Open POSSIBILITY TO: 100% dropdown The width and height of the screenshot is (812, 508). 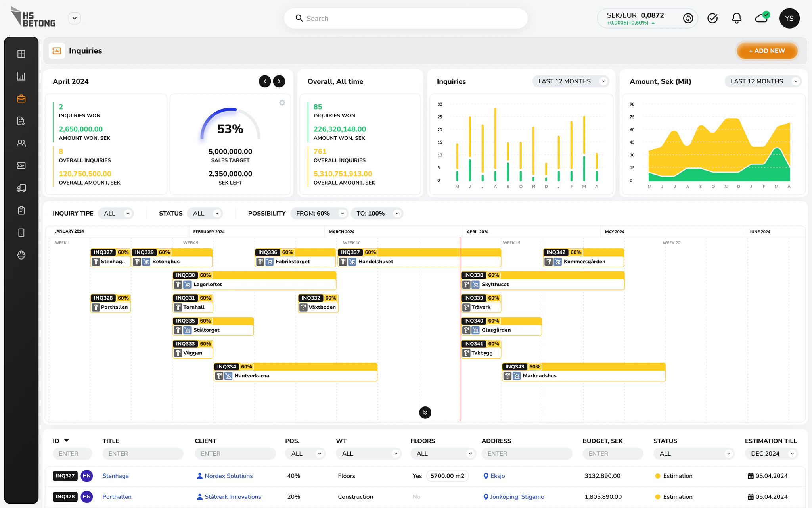377,214
